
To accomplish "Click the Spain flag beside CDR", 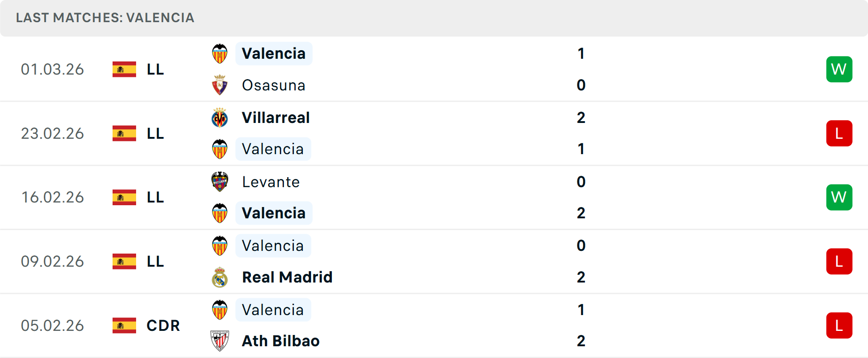I will pos(124,325).
